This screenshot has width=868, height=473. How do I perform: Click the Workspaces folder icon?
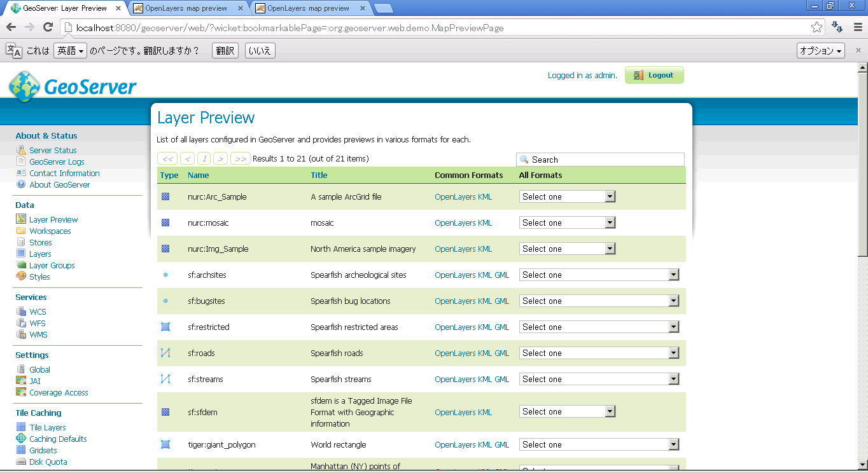click(x=21, y=231)
